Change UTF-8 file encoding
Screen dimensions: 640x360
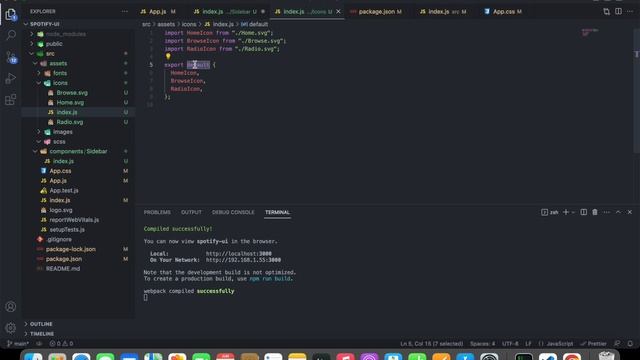[510, 344]
